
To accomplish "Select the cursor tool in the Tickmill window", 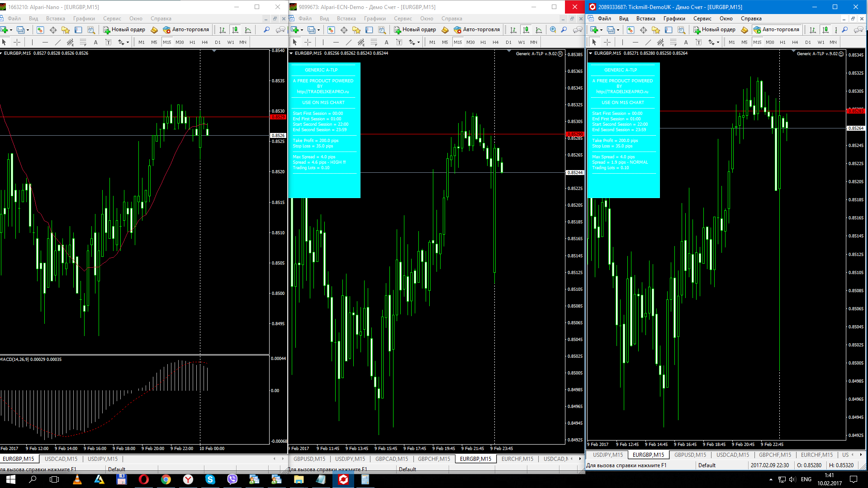I will 594,42.
